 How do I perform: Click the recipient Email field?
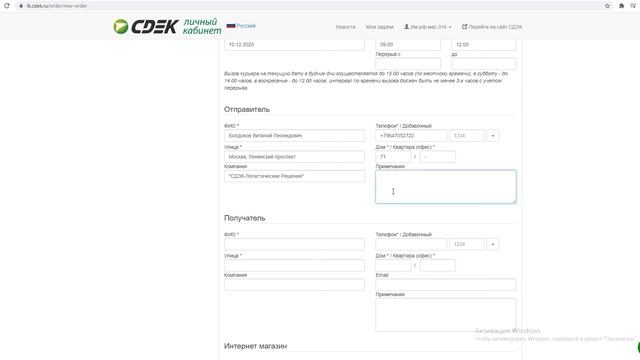point(446,285)
